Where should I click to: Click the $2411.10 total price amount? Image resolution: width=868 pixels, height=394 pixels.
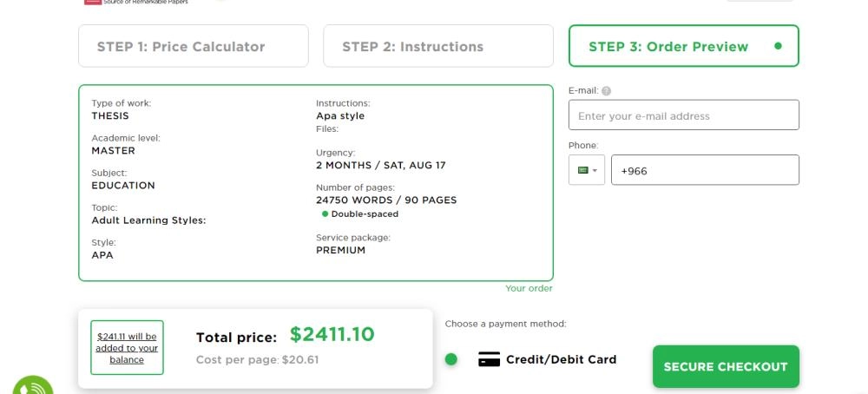[x=332, y=335]
